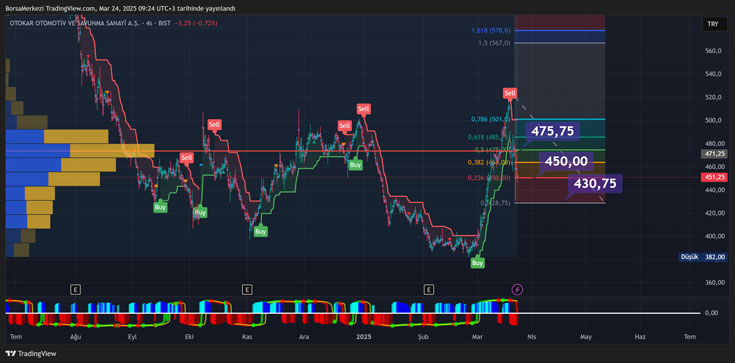Click the Eyl month on time axis
The width and height of the screenshot is (735, 363).
point(133,337)
